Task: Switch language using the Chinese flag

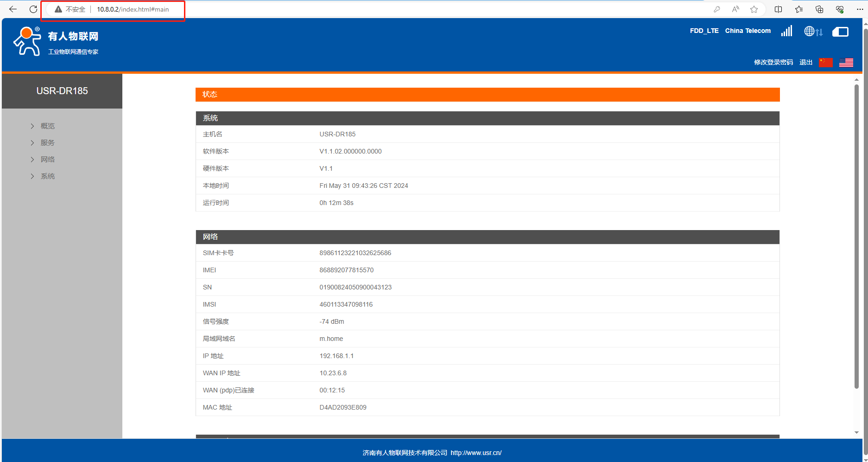Action: [825, 63]
